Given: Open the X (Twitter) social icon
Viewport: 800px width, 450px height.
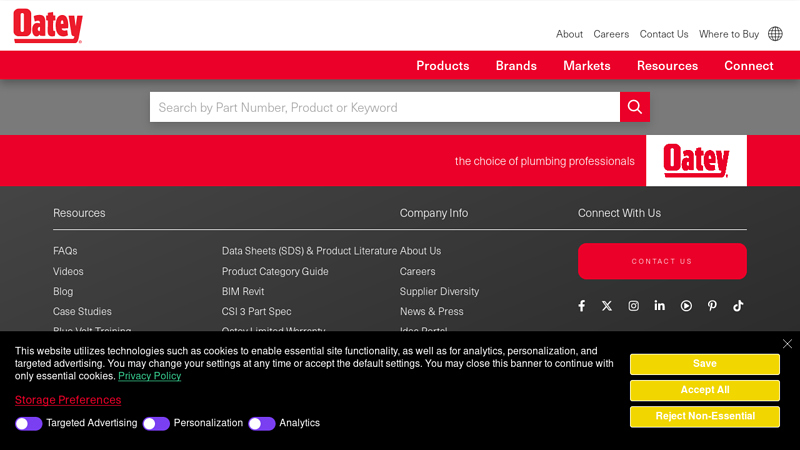Looking at the screenshot, I should pyautogui.click(x=607, y=306).
